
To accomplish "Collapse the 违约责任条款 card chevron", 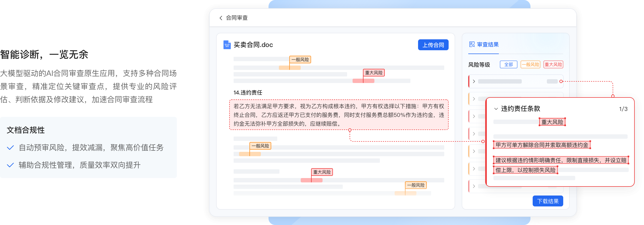I will click(496, 109).
